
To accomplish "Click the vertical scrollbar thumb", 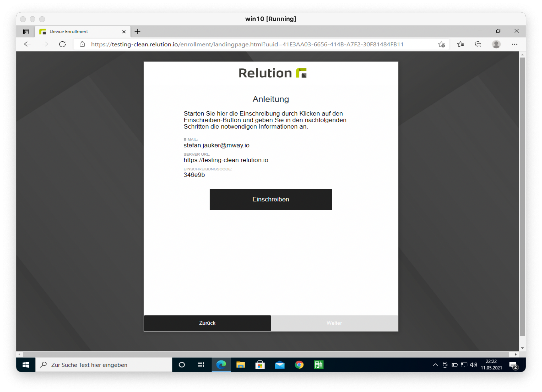I will coord(522,196).
